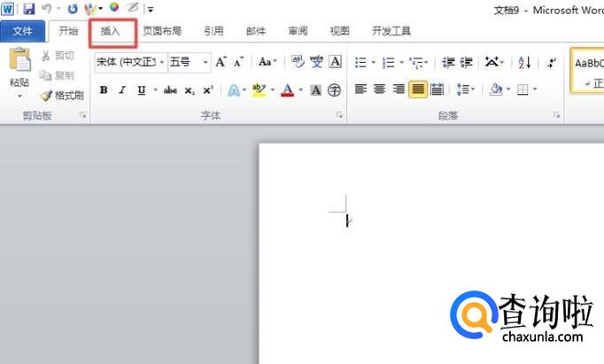Screen dimensions: 604x364
Task: Open the Customize Quick Access Toolbar arrow
Action: (151, 9)
